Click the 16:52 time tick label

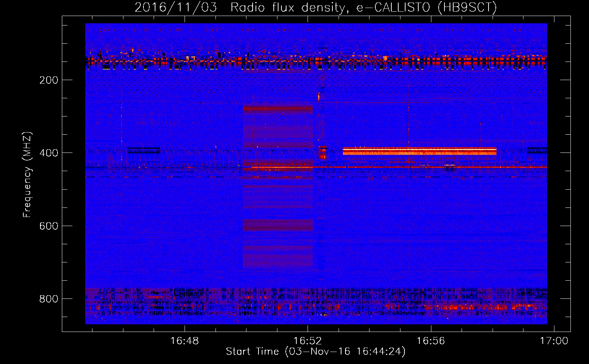pos(308,341)
